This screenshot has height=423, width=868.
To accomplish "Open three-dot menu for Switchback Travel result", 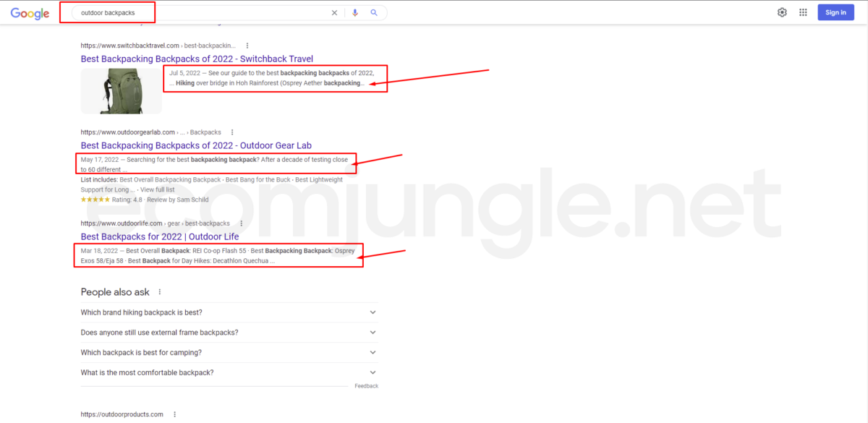I will click(x=247, y=46).
